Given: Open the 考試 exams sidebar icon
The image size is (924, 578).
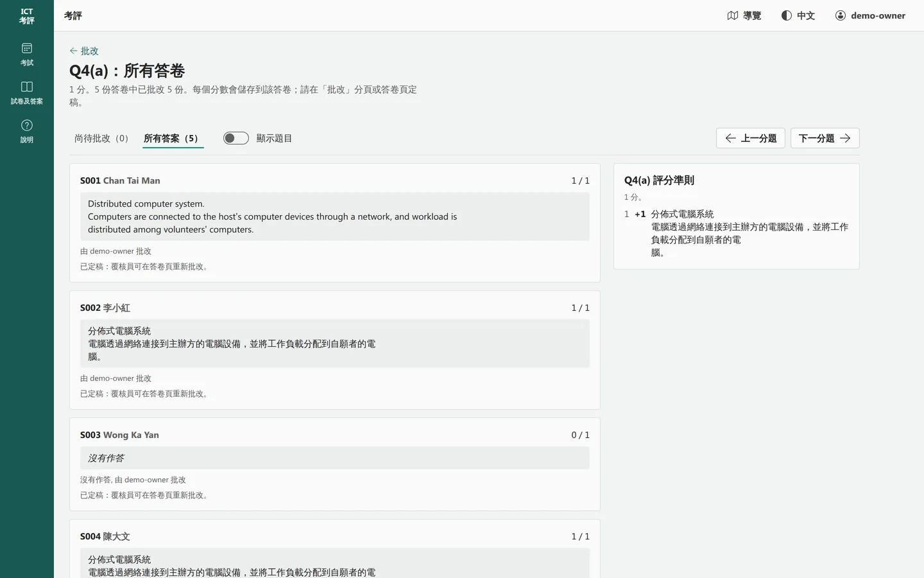Looking at the screenshot, I should [x=27, y=55].
